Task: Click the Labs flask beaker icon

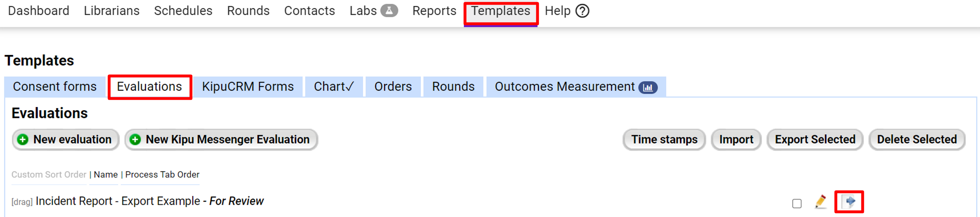Action: [x=389, y=11]
